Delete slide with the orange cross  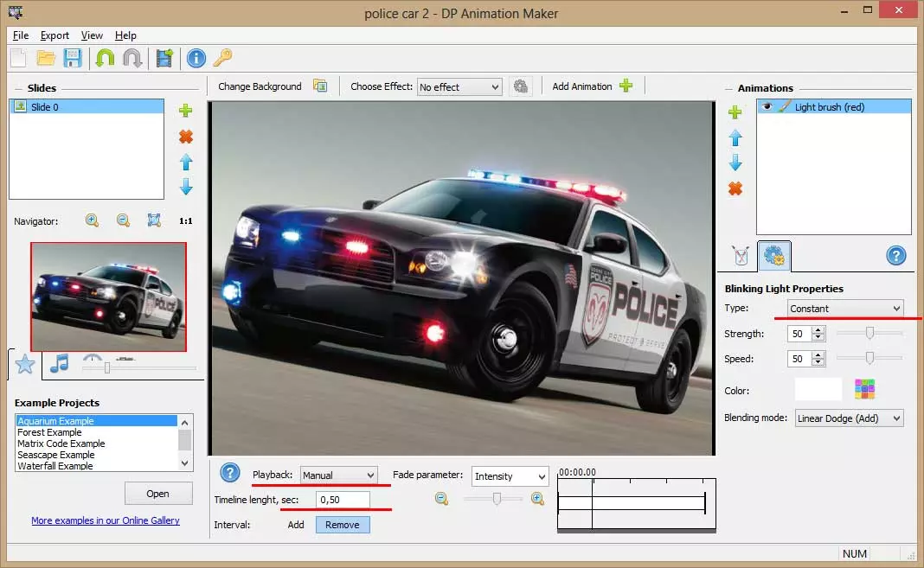(186, 137)
